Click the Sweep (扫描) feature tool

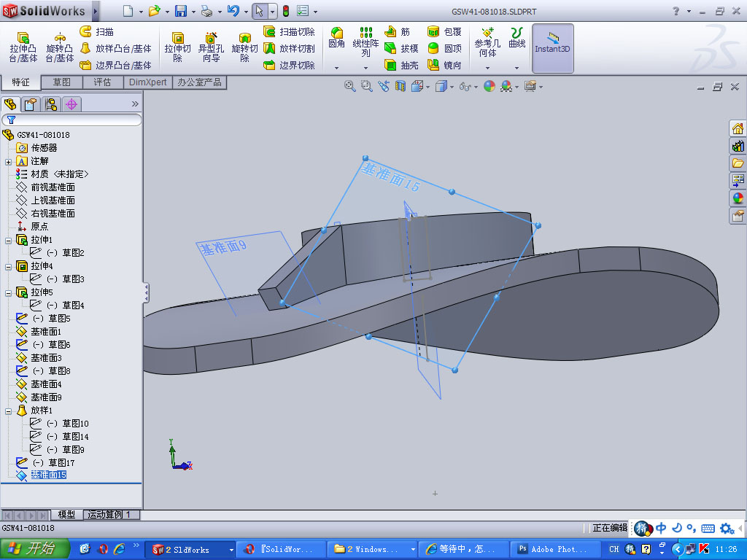point(97,32)
